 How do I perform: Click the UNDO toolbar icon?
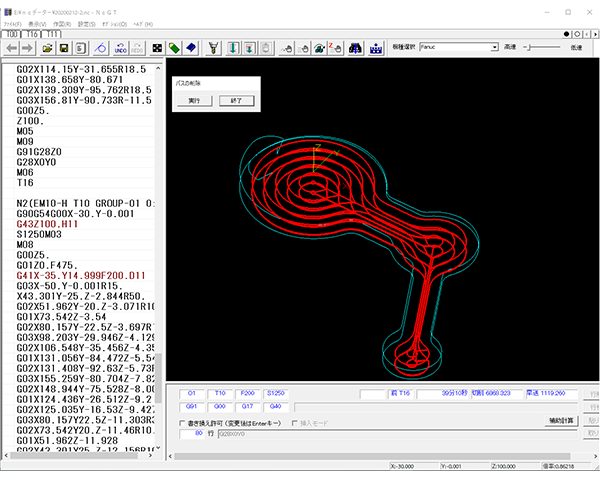[x=121, y=48]
